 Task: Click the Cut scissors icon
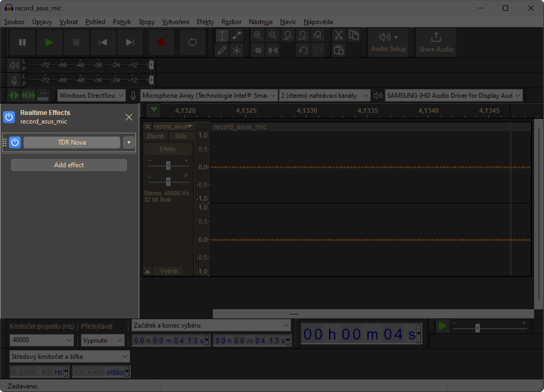click(339, 36)
